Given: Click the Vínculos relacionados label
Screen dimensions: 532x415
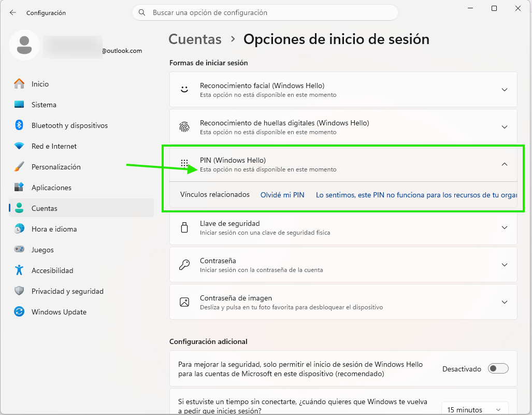Looking at the screenshot, I should (x=215, y=194).
